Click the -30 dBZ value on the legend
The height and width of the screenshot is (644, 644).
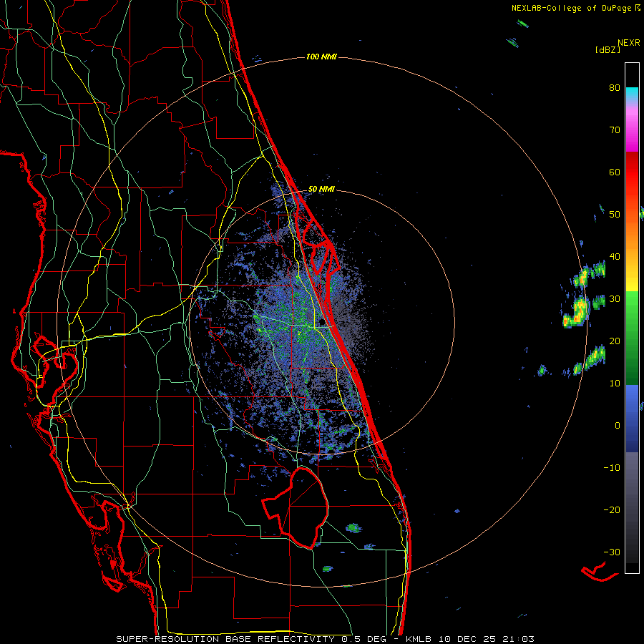[612, 552]
